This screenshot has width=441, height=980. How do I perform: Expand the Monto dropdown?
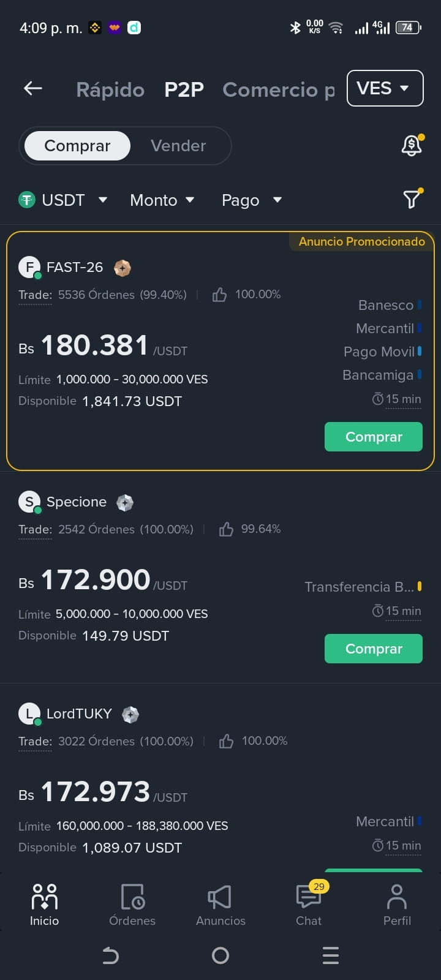coord(162,200)
